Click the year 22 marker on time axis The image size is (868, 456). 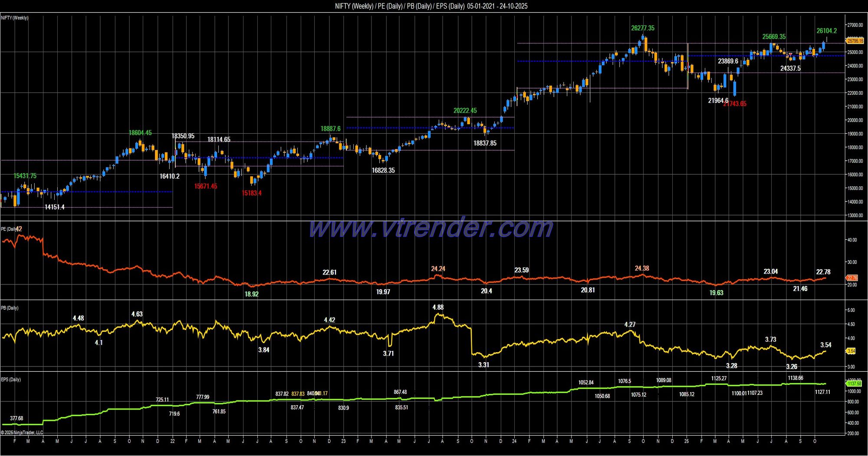[172, 441]
